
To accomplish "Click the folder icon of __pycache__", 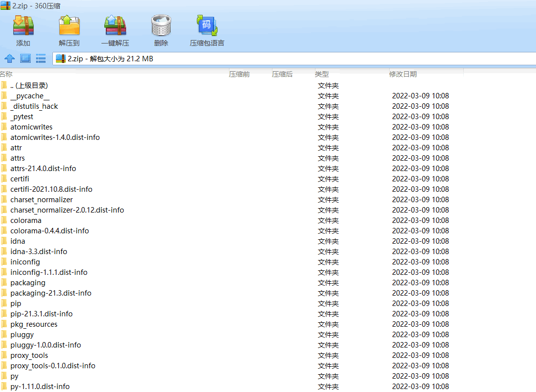I will [x=4, y=95].
